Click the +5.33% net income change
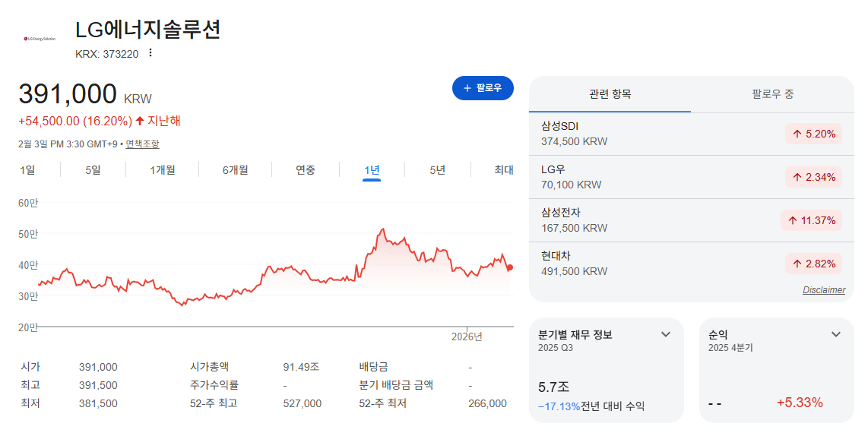Viewport: 868px width, 436px height. pos(800,403)
